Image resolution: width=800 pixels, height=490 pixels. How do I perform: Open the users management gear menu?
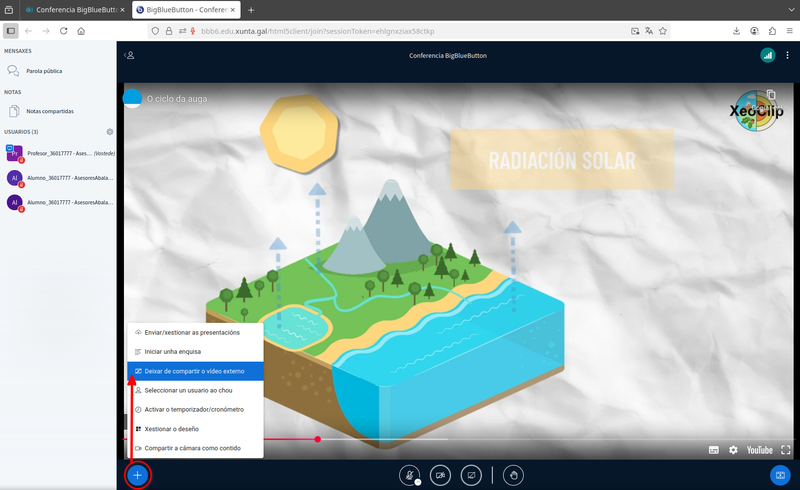point(110,132)
